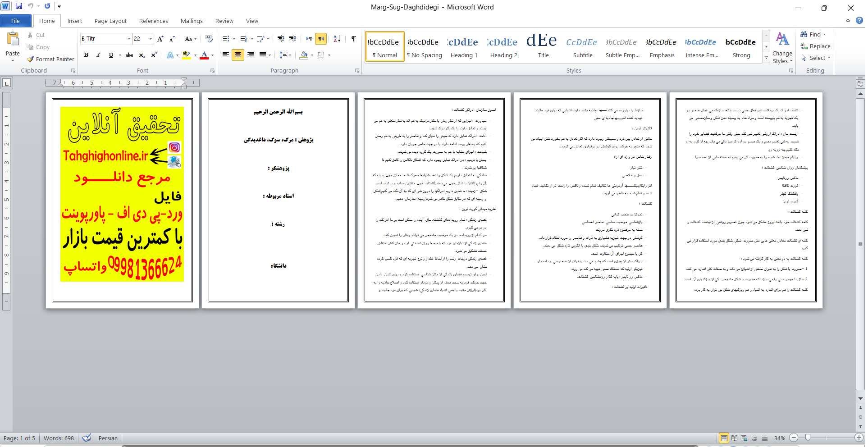The height and width of the screenshot is (447, 868).
Task: Click the Copy button
Action: 38,47
